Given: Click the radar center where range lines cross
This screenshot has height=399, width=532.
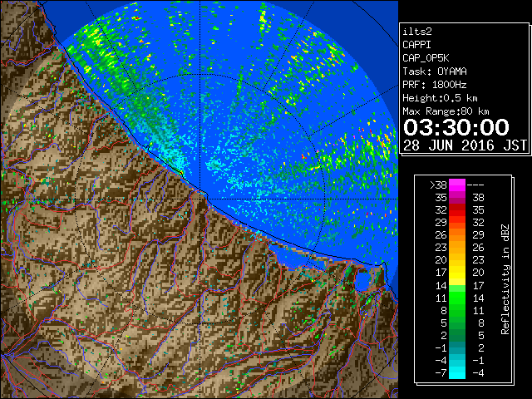Looking at the screenshot, I should (x=199, y=199).
